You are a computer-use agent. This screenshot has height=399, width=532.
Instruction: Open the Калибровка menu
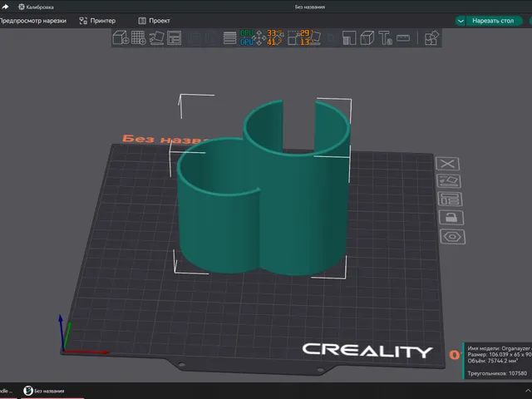(x=36, y=7)
